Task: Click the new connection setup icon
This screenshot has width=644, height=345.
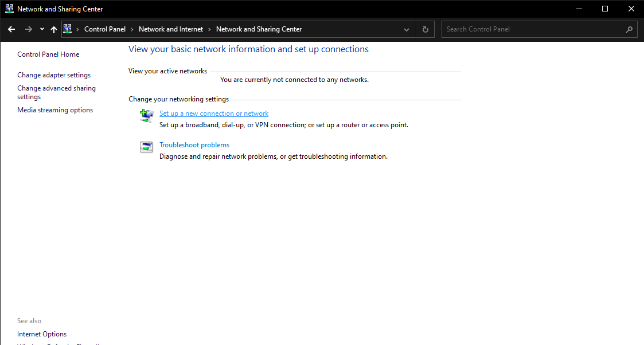Action: (146, 116)
